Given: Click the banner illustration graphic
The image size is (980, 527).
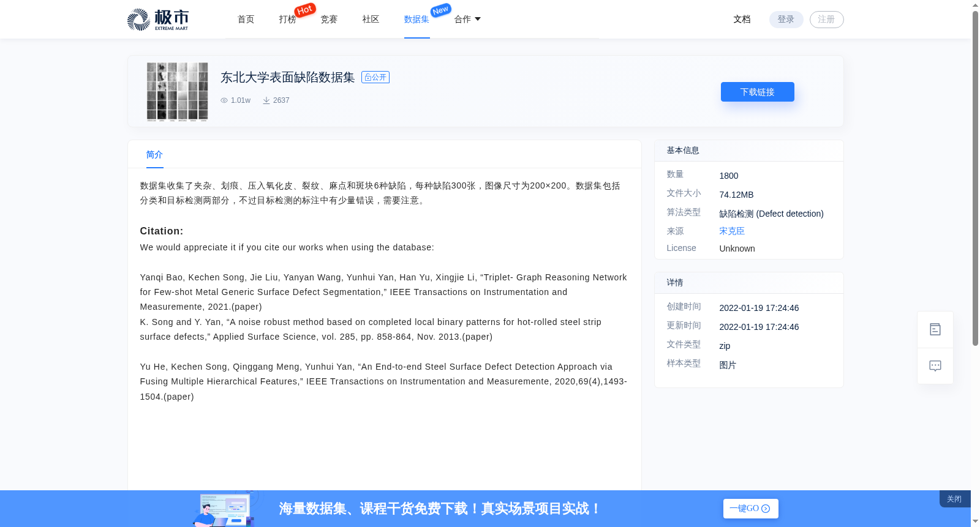Looking at the screenshot, I should (225, 509).
